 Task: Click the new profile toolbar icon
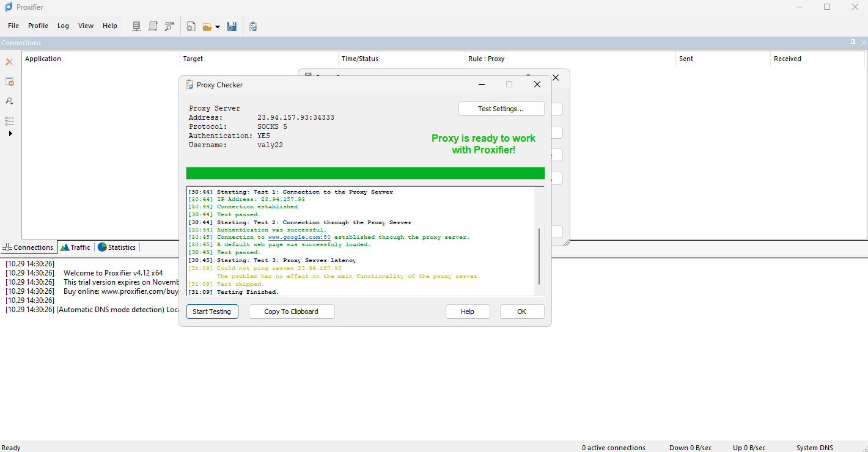pos(191,26)
